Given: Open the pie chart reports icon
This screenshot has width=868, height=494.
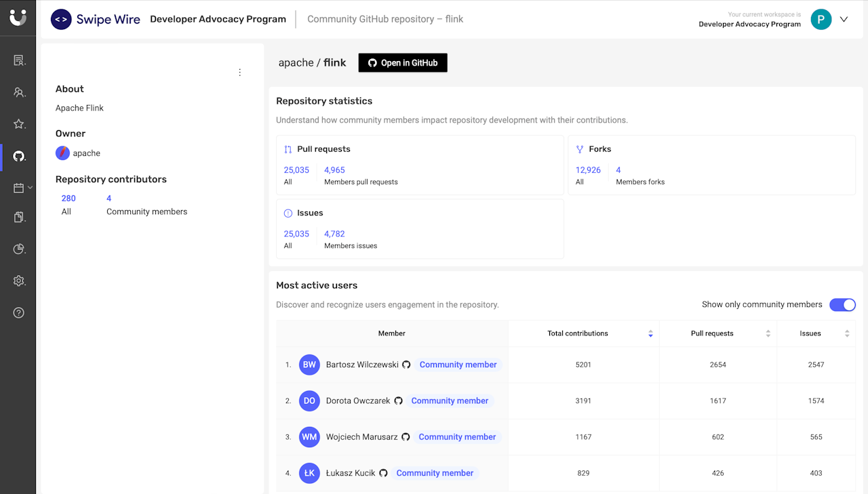Looking at the screenshot, I should click(x=19, y=249).
